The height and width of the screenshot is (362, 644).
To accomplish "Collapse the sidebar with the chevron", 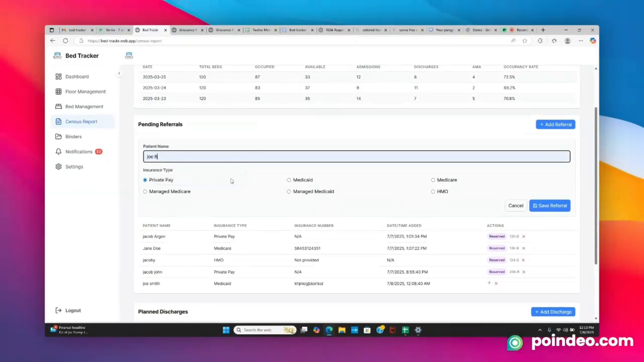I will pyautogui.click(x=119, y=73).
